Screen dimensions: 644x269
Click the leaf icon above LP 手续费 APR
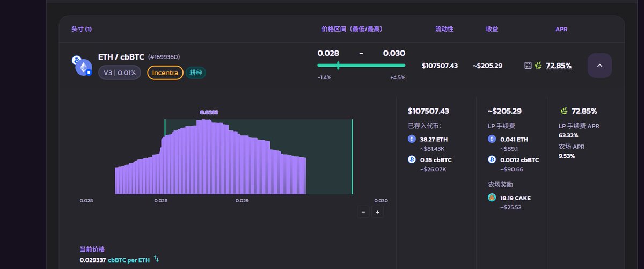564,111
